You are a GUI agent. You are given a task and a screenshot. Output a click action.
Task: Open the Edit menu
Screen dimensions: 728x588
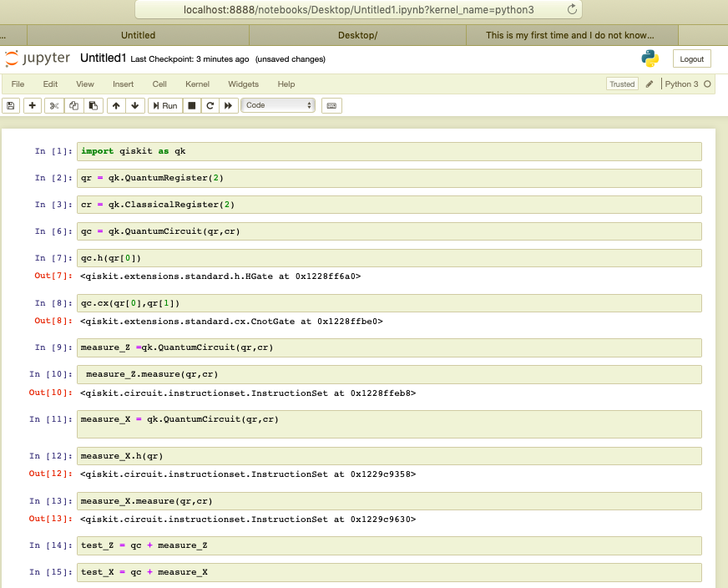(x=50, y=84)
